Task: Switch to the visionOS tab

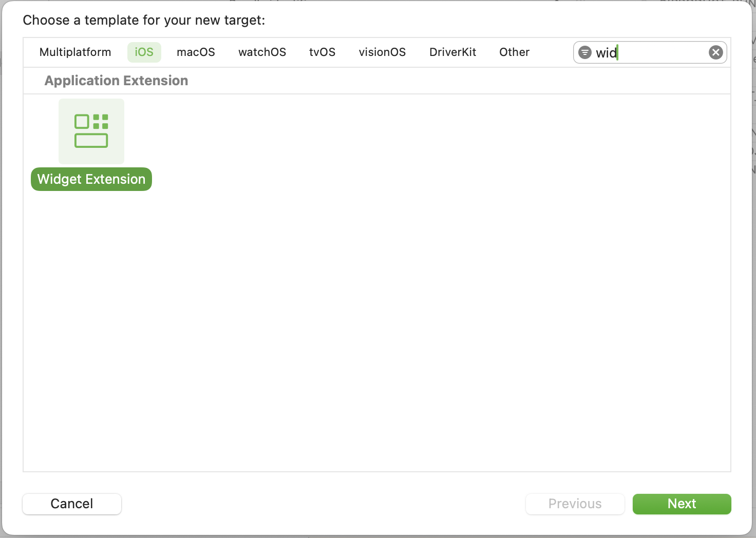Action: (382, 52)
